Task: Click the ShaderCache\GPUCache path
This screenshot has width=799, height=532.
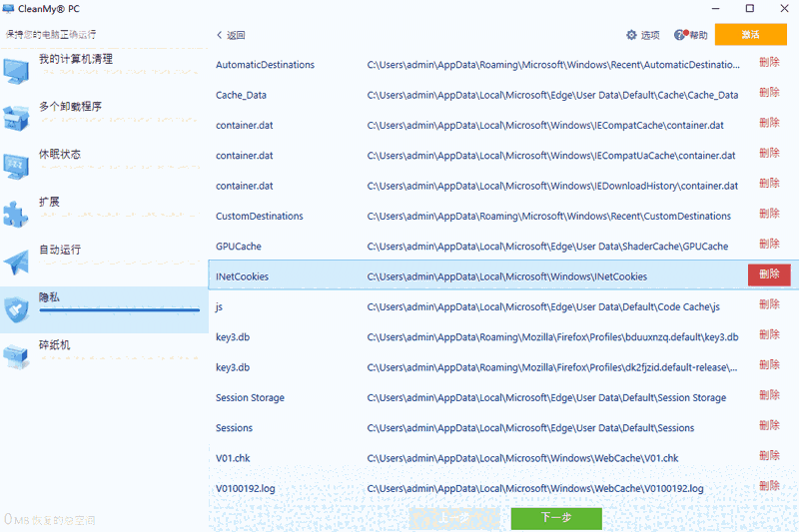Action: tap(547, 247)
